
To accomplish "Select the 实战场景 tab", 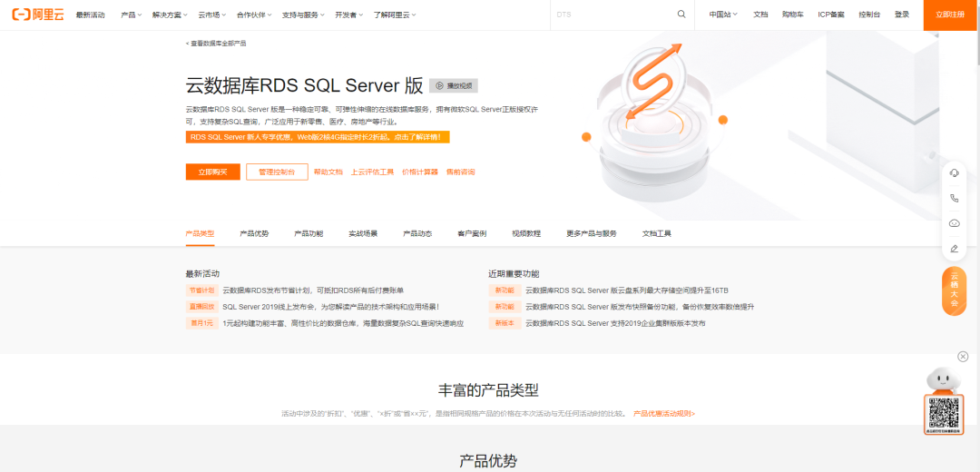I will [x=363, y=234].
